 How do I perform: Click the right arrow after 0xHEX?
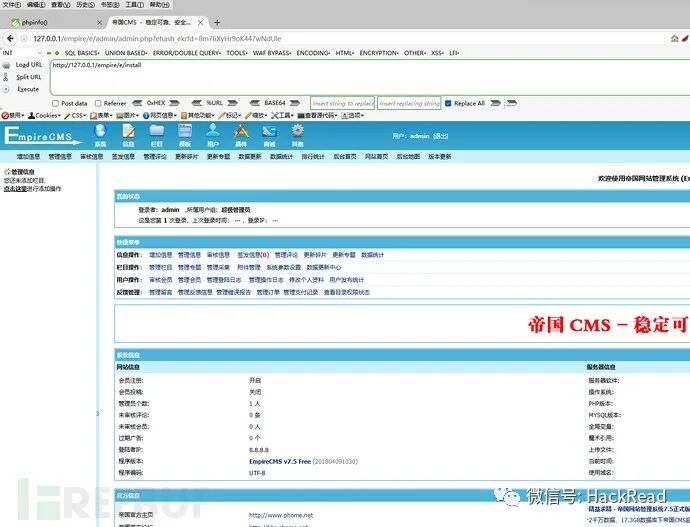point(174,103)
